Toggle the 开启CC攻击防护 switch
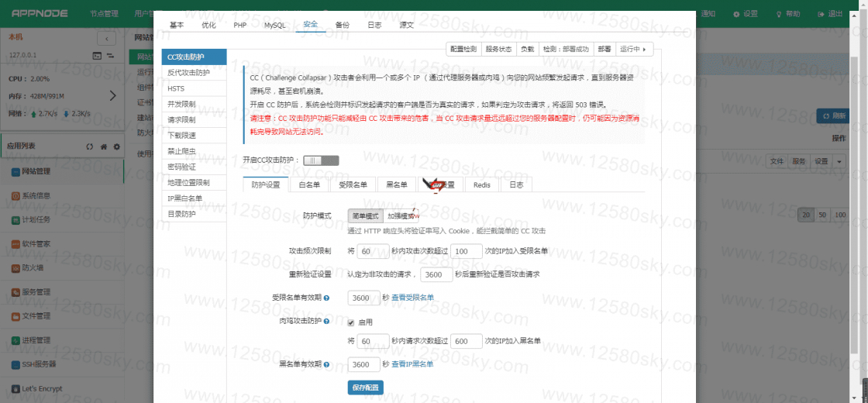This screenshot has height=403, width=868. tap(321, 160)
